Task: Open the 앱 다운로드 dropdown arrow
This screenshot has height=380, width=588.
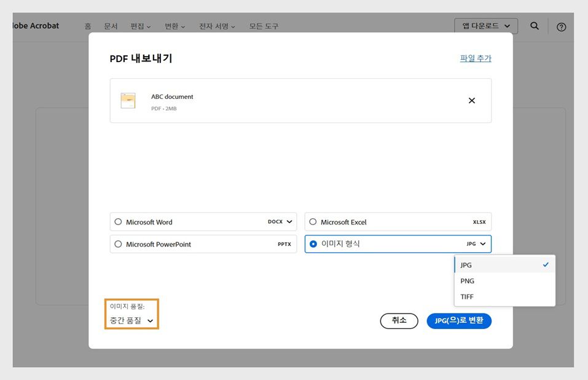Action: tap(506, 26)
